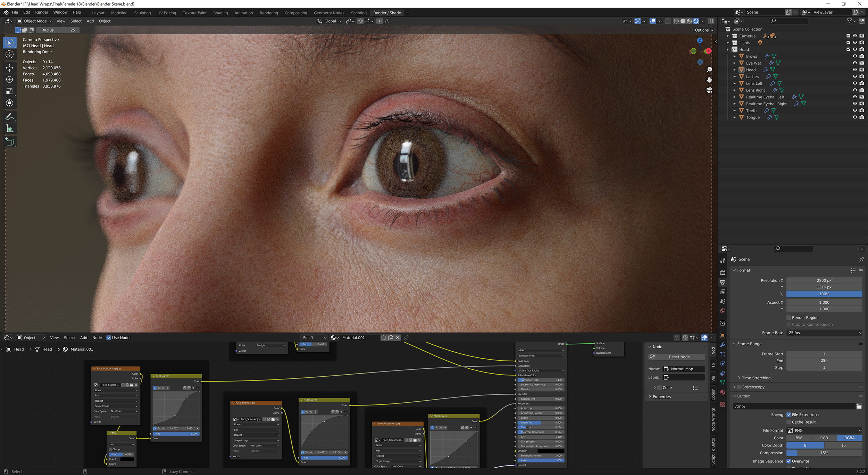The image size is (868, 475).
Task: Select RGBA output color mode
Action: [850, 438]
